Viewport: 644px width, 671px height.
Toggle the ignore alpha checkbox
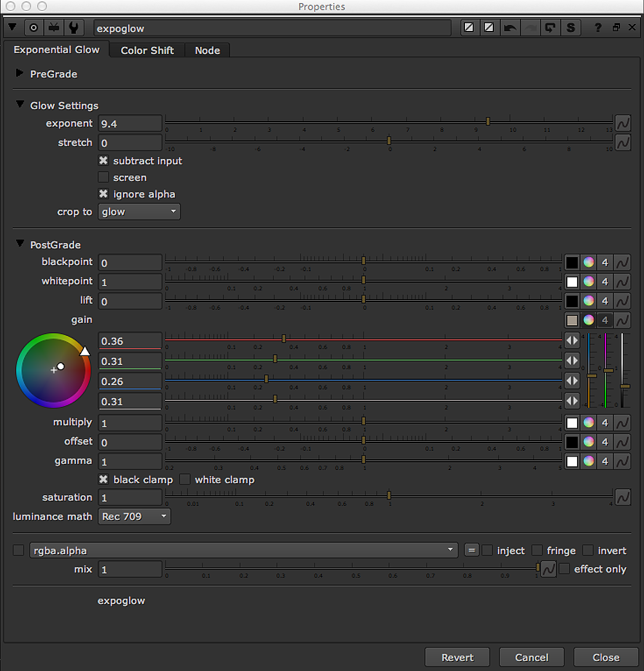103,194
